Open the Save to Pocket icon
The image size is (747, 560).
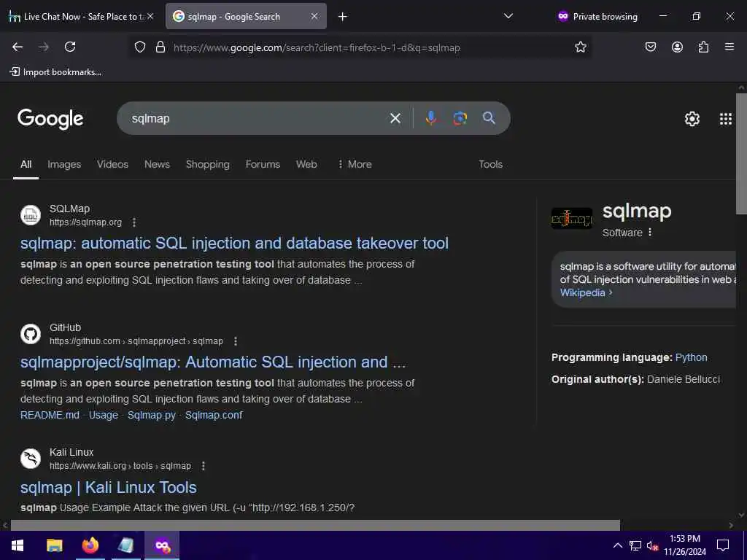[x=650, y=47]
